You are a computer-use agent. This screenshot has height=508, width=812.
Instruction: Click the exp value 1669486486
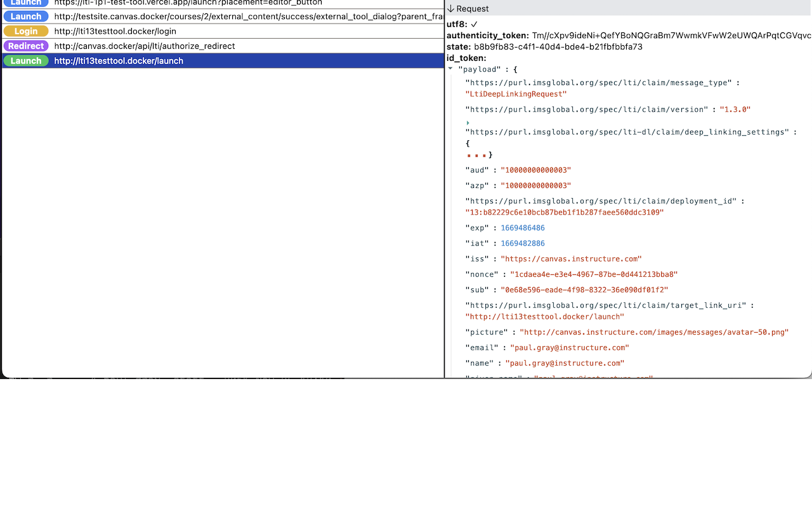(523, 228)
